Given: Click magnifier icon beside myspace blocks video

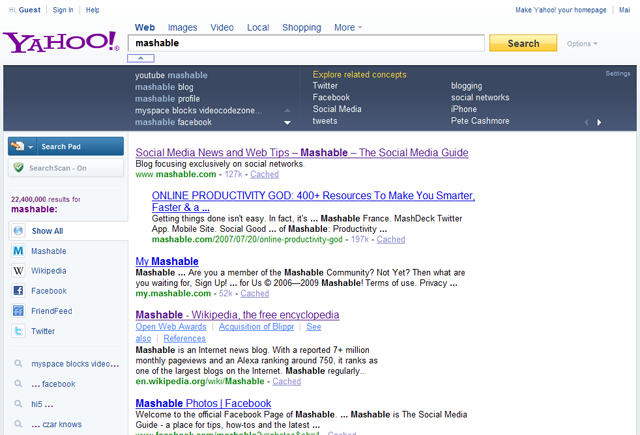Looking at the screenshot, I should (18, 363).
